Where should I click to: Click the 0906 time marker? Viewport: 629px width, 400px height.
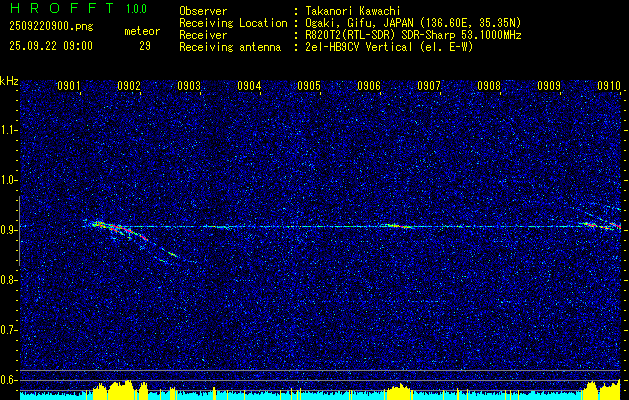tap(369, 86)
